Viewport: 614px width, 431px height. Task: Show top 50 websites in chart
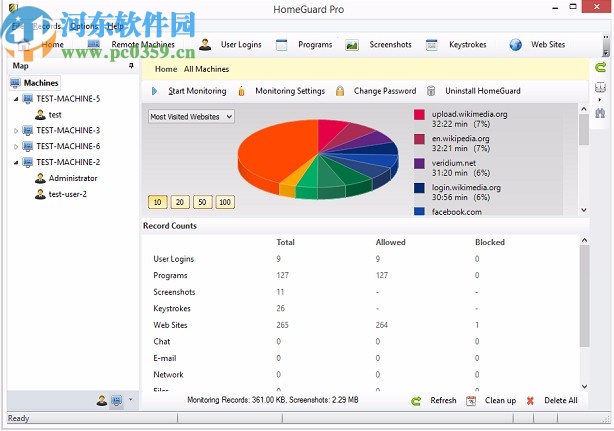click(202, 202)
